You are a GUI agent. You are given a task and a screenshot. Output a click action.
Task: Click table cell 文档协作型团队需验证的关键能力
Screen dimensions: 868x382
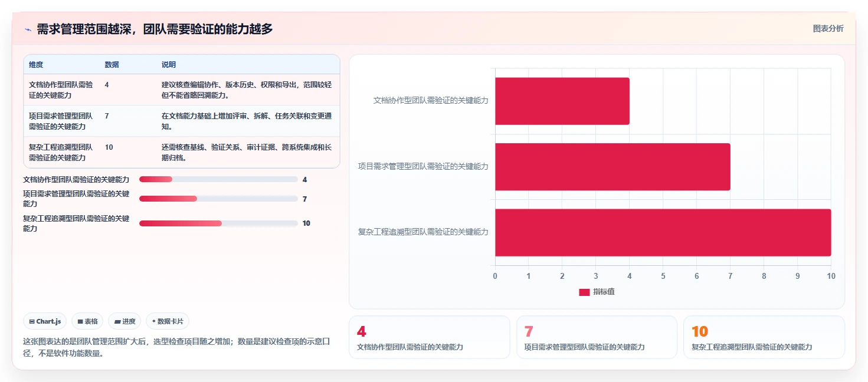61,90
